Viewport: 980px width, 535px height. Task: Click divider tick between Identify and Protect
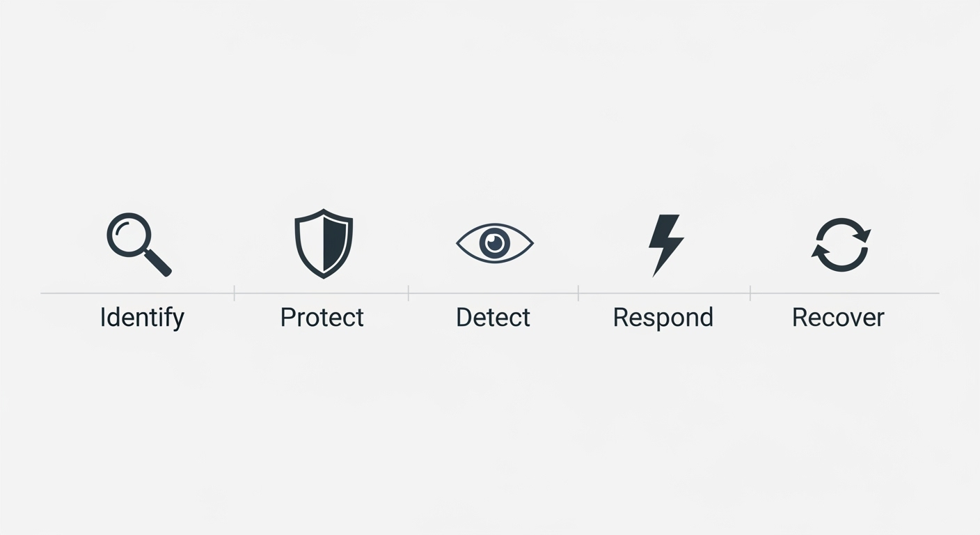coord(235,293)
